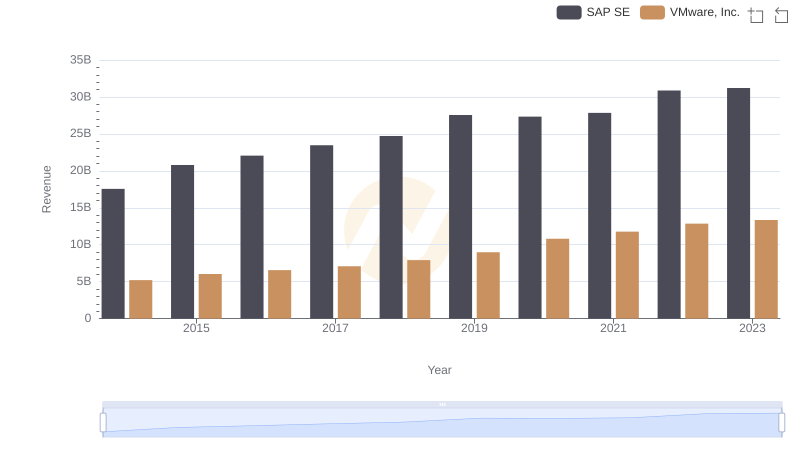This screenshot has height=461, width=800.
Task: Click the VMware bar for 2018
Action: (419, 289)
